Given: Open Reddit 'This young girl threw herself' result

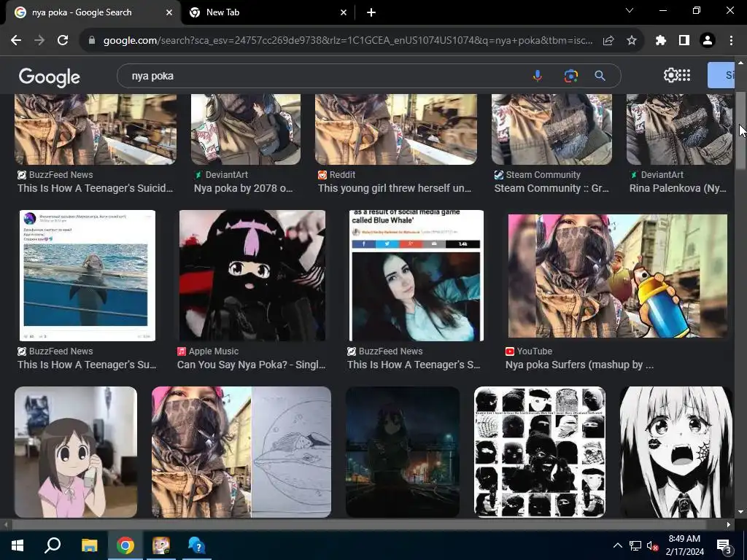Looking at the screenshot, I should click(395, 188).
